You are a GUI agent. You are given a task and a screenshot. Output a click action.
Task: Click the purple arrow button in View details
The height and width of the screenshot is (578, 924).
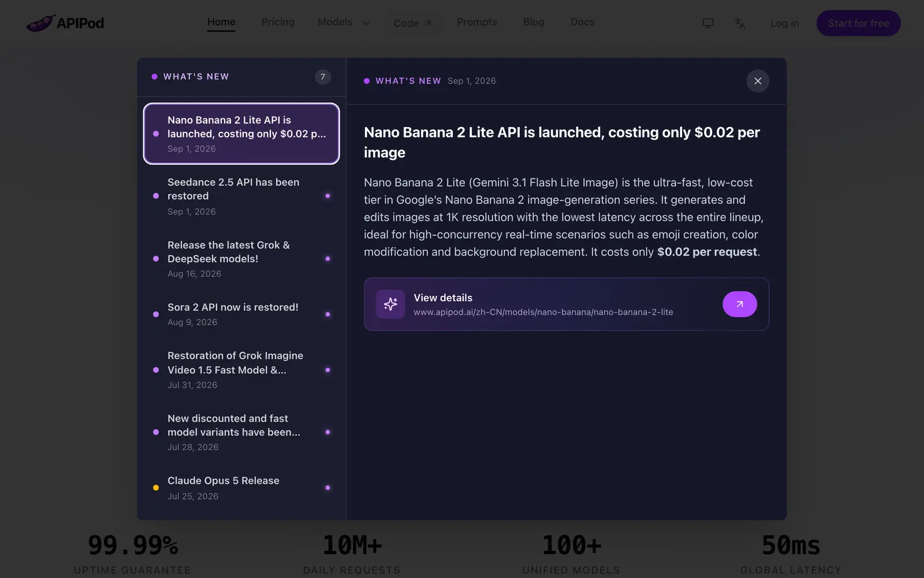point(740,304)
